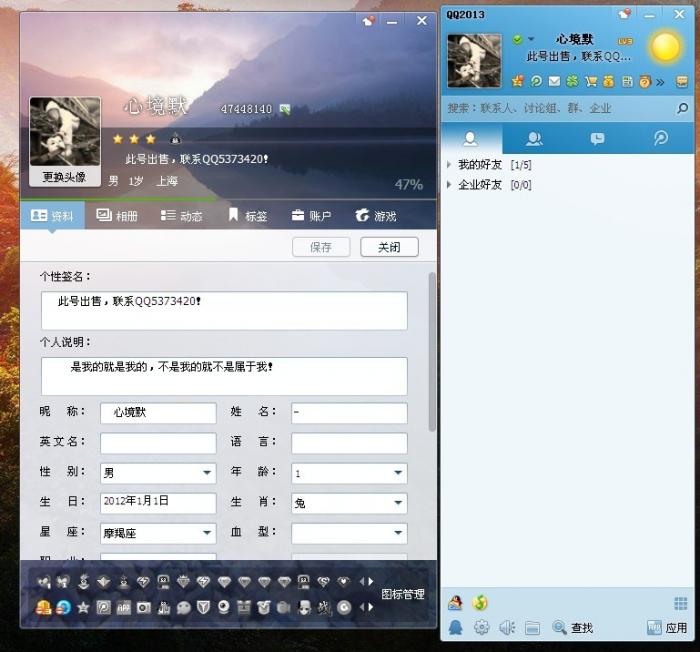Switch to the 相册 album tab
The height and width of the screenshot is (652, 700).
[x=117, y=216]
